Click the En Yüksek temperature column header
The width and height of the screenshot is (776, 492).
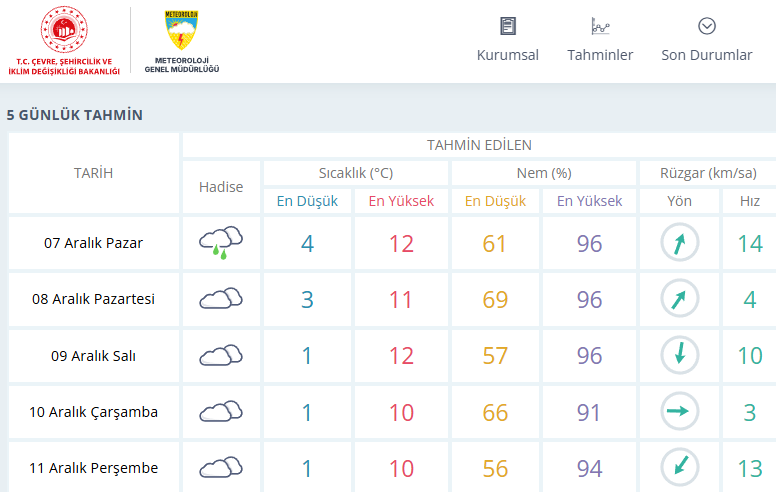point(401,201)
